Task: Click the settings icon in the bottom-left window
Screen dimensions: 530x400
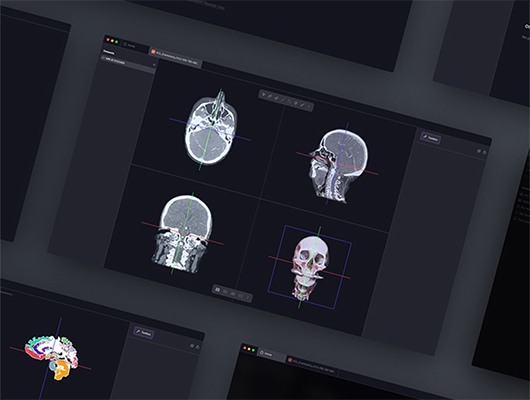Action: coord(192,346)
